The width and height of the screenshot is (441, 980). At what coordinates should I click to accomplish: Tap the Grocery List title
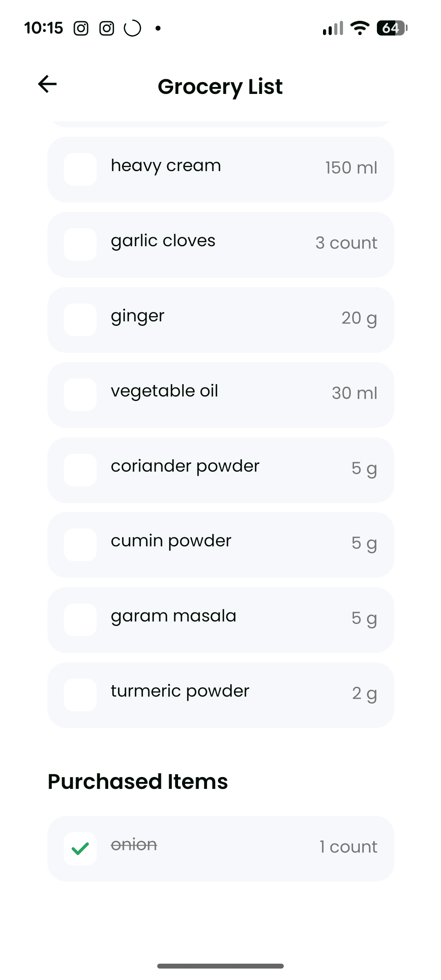pos(220,87)
